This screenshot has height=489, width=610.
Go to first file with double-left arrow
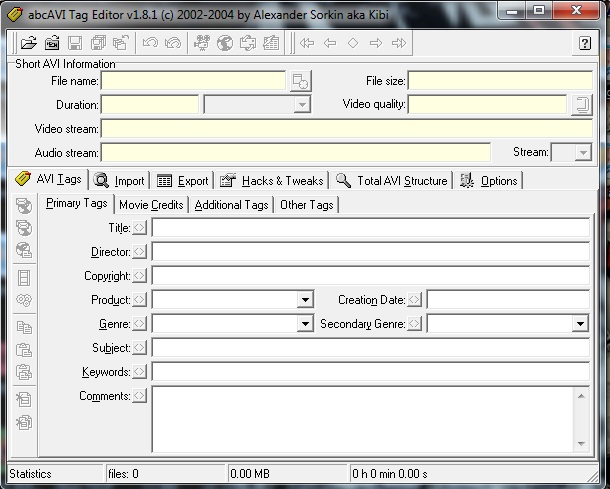pyautogui.click(x=307, y=43)
